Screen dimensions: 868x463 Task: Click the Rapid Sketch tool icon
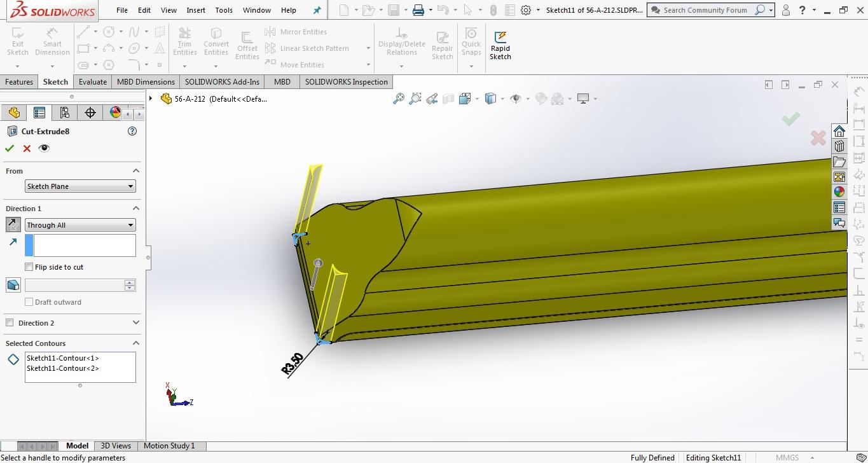tap(500, 45)
